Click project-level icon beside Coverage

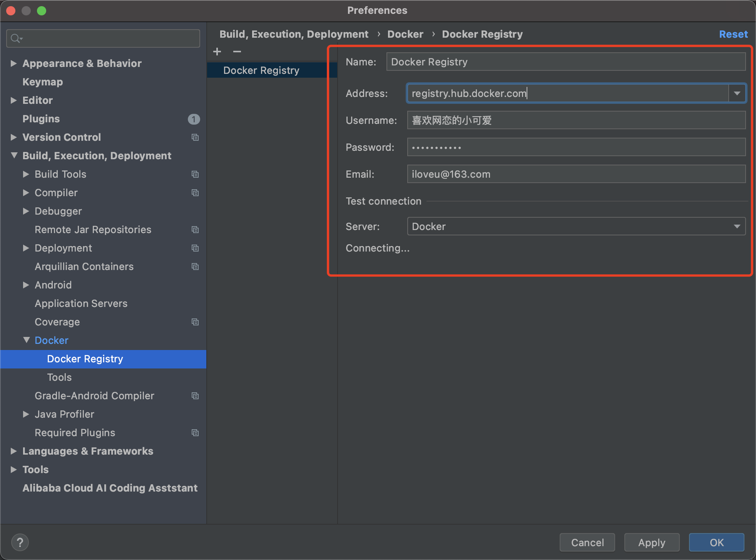coord(195,322)
